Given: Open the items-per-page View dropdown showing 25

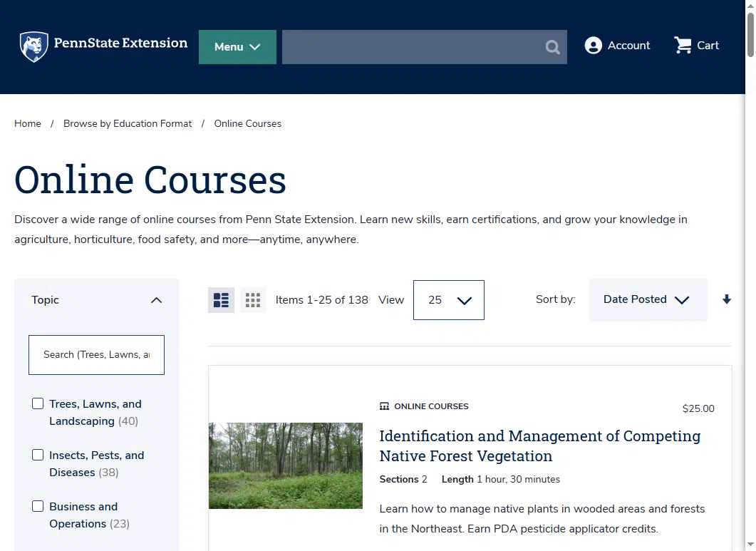Looking at the screenshot, I should (x=448, y=300).
